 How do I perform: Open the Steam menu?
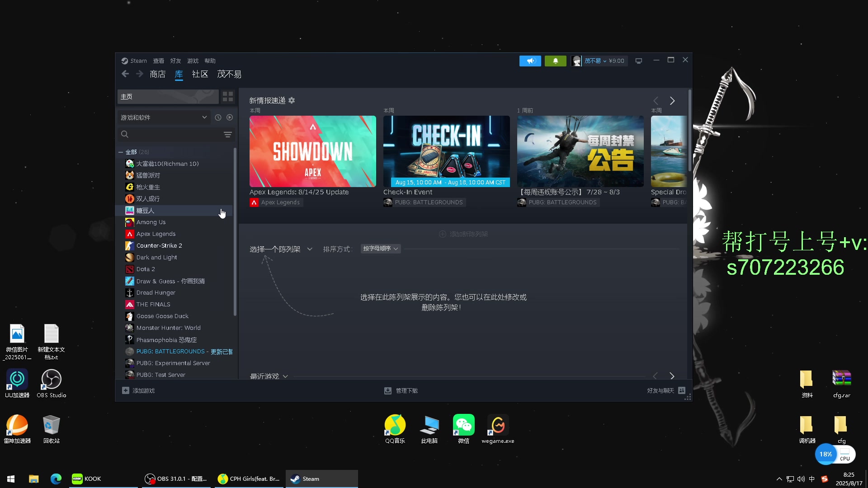coord(134,61)
